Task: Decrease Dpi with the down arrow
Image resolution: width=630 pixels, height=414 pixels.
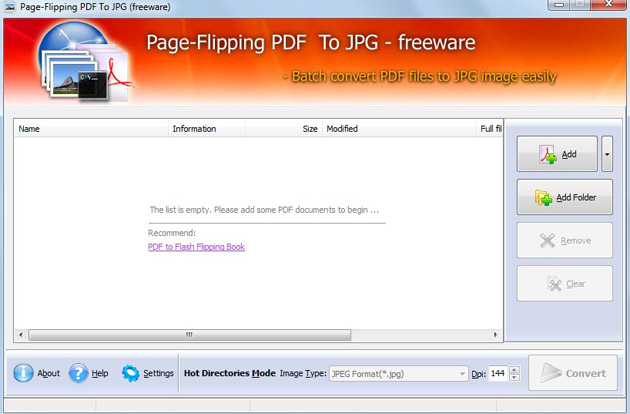Action: (514, 377)
